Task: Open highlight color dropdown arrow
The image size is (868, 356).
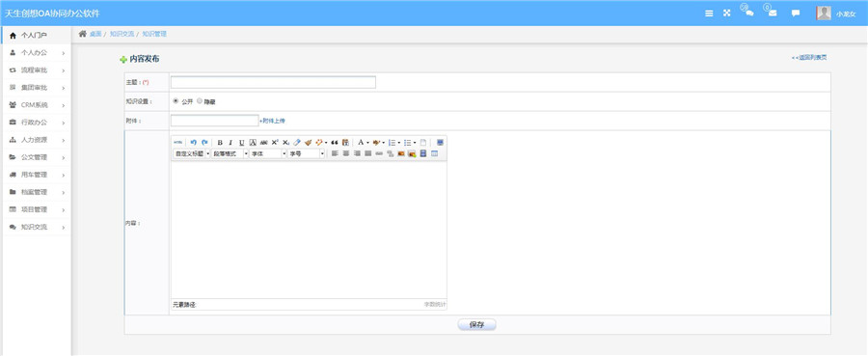Action: [x=384, y=143]
